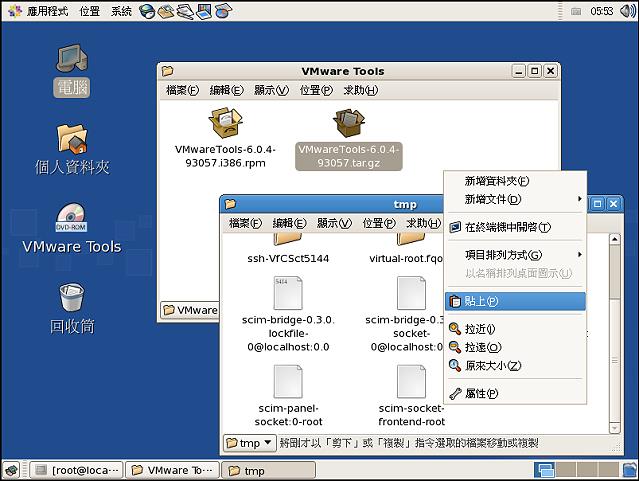Close the tmp window

pos(613,203)
